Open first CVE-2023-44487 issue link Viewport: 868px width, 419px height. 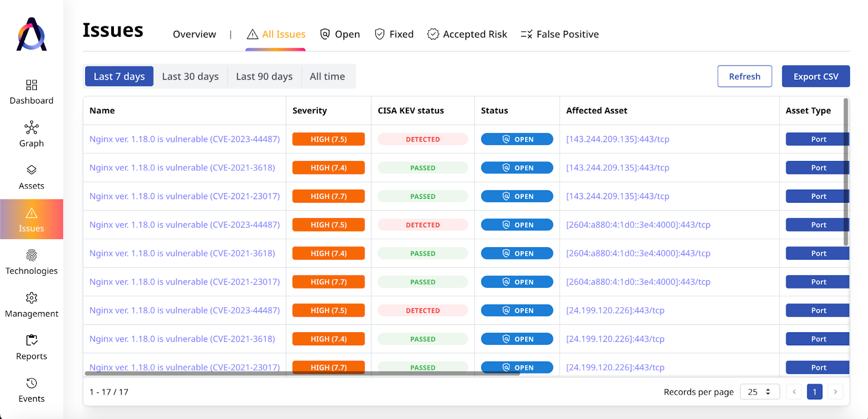coord(184,139)
